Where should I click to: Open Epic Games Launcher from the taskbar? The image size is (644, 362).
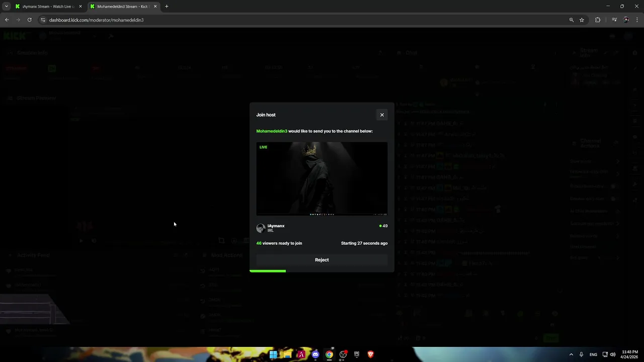[357, 354]
